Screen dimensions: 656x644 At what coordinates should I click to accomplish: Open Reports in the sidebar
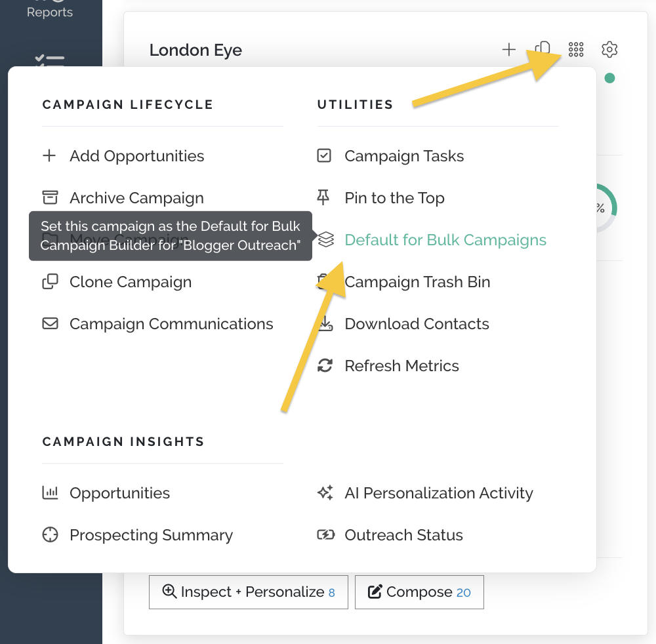point(50,12)
